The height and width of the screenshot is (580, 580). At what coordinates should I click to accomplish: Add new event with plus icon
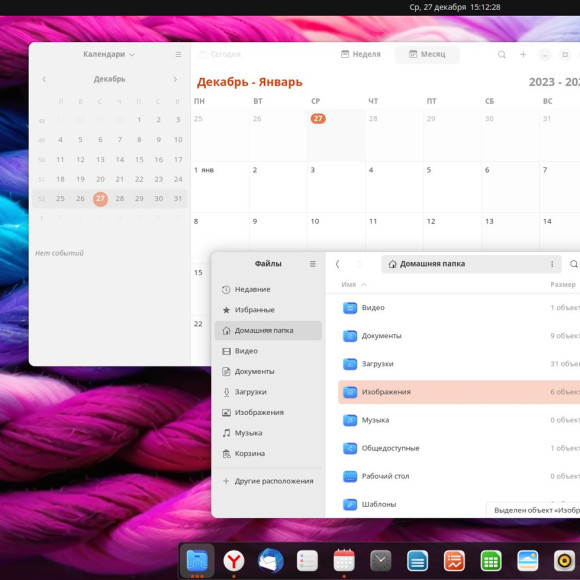[x=523, y=54]
